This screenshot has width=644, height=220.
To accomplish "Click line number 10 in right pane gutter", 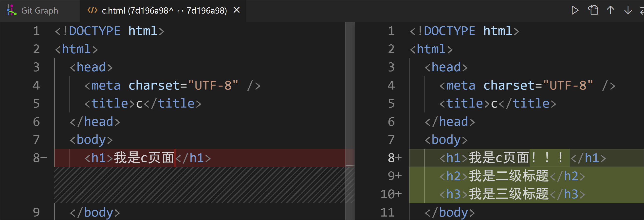I will pos(387,194).
